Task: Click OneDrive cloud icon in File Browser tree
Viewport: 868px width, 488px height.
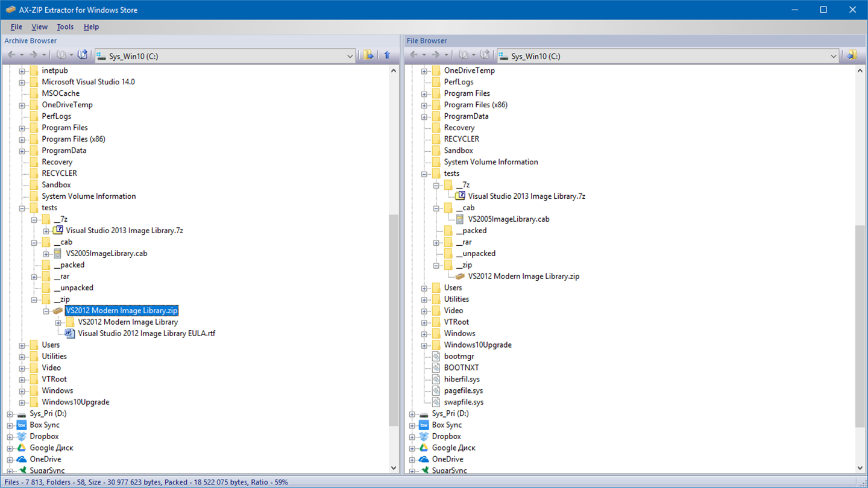Action: coord(424,459)
